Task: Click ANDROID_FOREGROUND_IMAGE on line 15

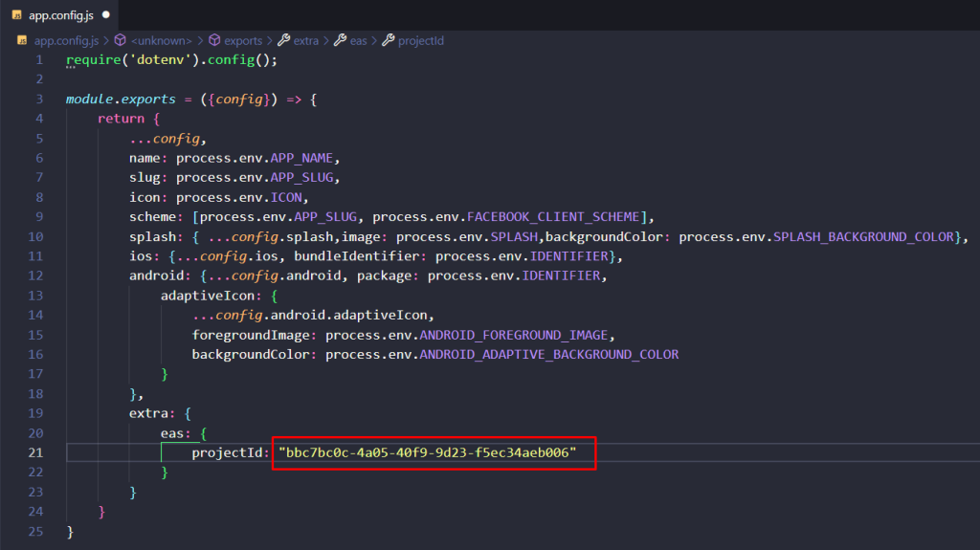Action: tap(514, 335)
